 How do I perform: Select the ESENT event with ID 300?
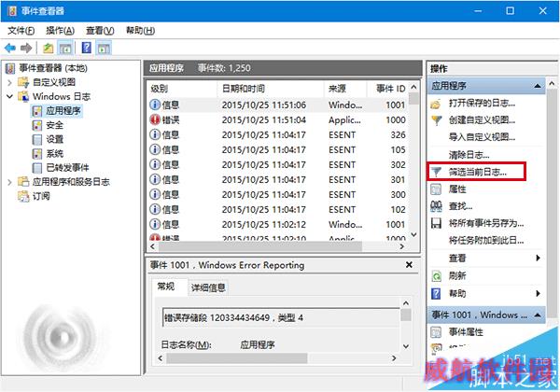[278, 194]
